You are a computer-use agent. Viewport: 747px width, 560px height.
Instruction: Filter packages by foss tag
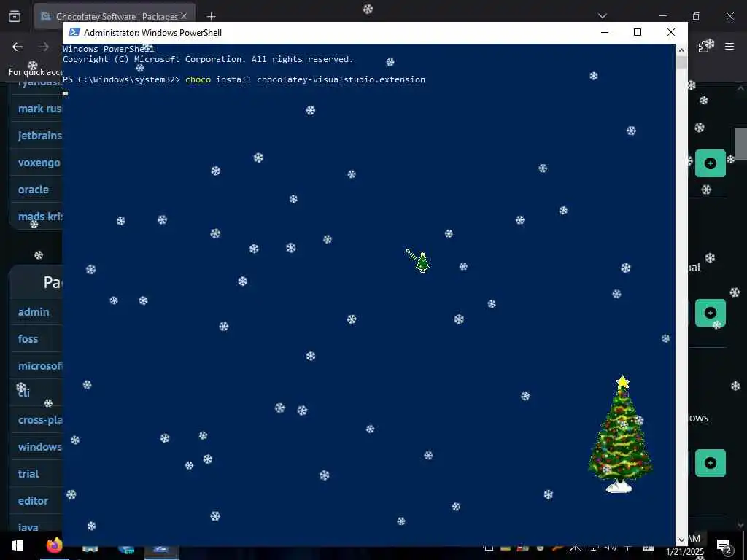click(x=28, y=339)
